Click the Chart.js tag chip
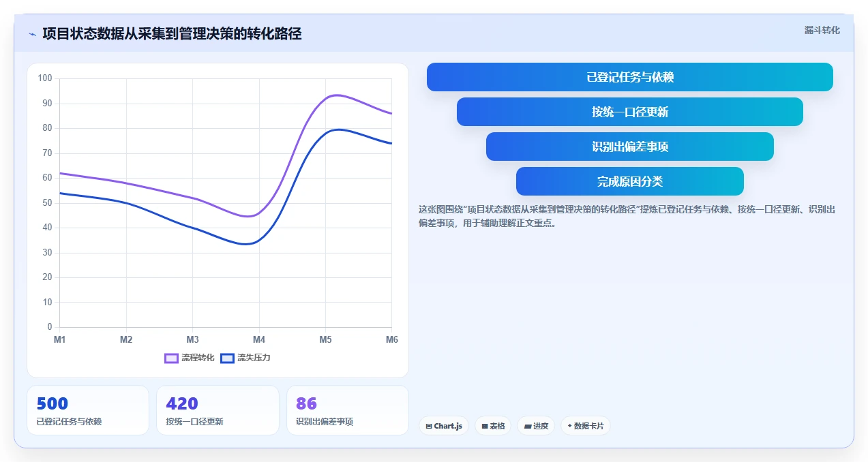The width and height of the screenshot is (868, 462). tap(444, 426)
